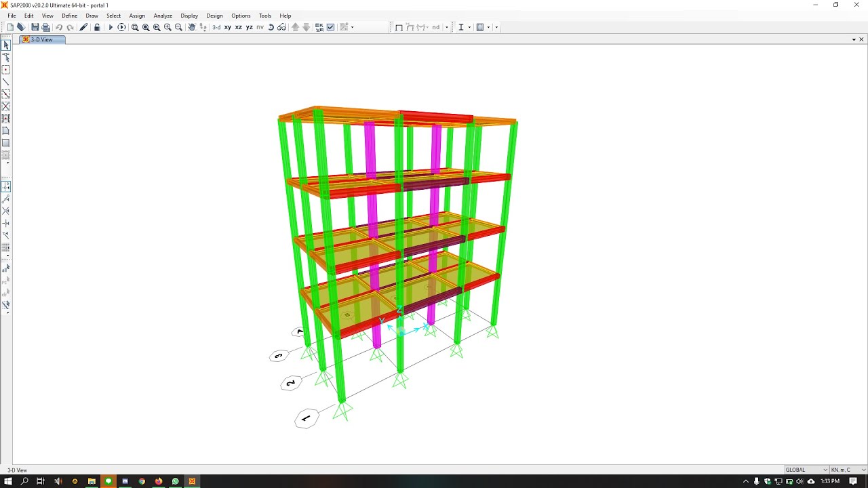Toggle snap to intersections icon in sidebar
The image size is (868, 488).
(6, 211)
